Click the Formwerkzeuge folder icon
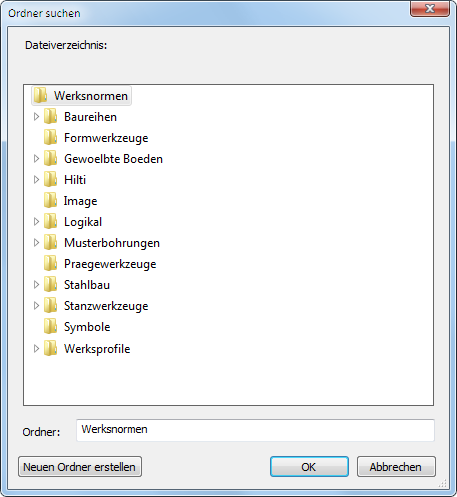 click(50, 138)
